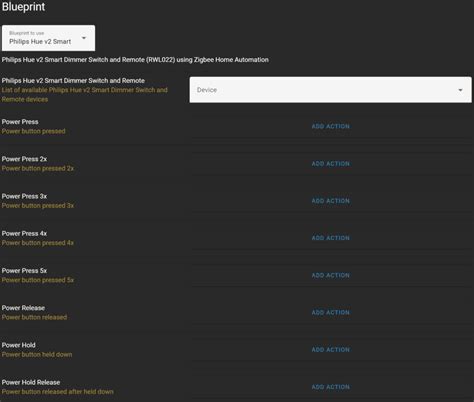This screenshot has width=474, height=402.
Task: Click 'Power button pressed 5x' description
Action: [38, 280]
